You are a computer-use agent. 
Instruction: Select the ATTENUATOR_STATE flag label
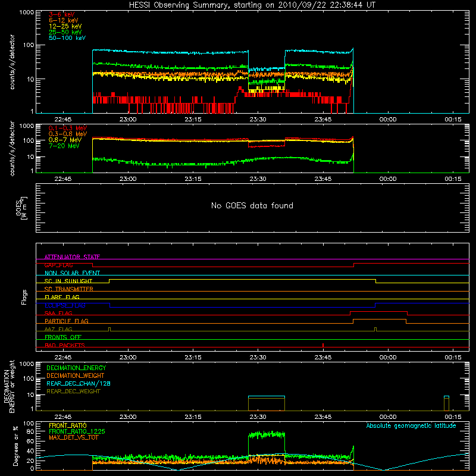click(x=72, y=257)
